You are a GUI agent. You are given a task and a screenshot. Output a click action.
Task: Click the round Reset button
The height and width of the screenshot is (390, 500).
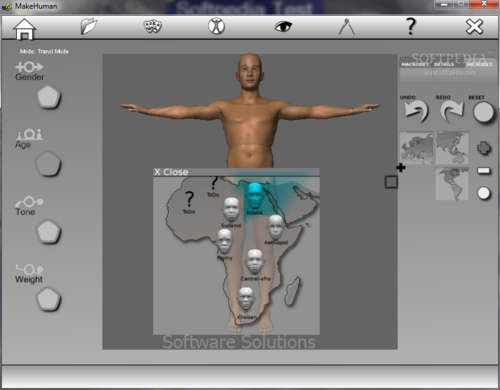tap(483, 112)
